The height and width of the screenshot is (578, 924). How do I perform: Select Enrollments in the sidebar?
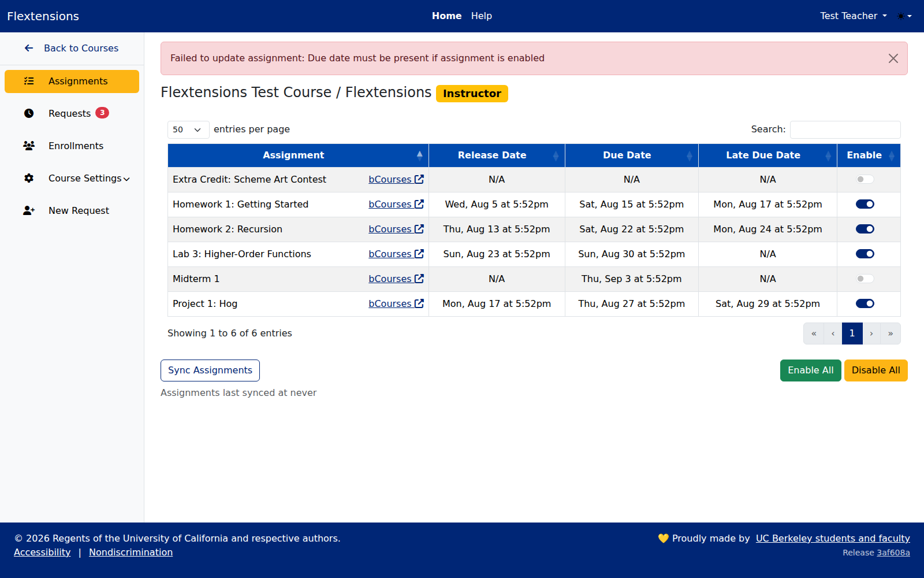tap(72, 146)
